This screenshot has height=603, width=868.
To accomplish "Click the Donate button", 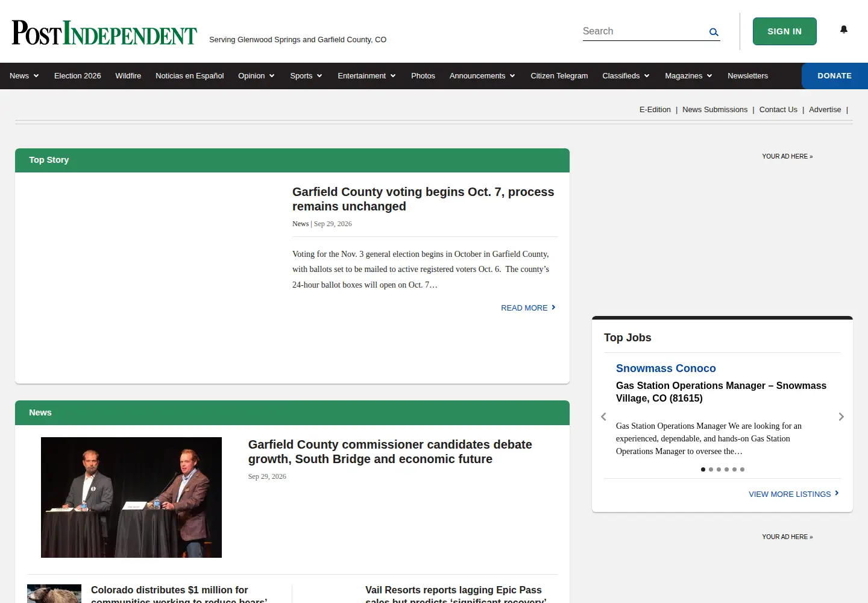I will point(835,76).
